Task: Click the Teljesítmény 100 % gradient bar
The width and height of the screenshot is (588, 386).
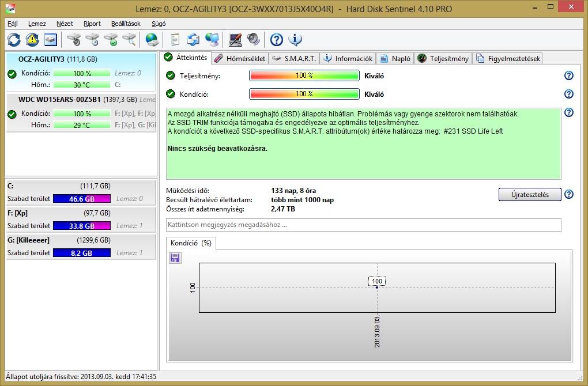Action: tap(304, 75)
